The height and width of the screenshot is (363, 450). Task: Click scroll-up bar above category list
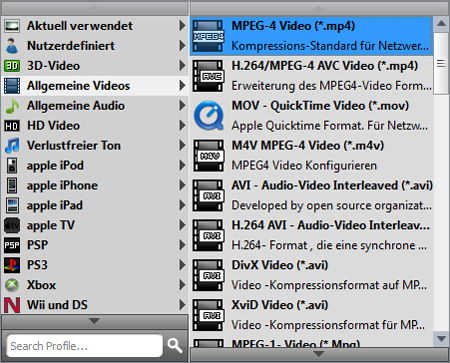95,8
